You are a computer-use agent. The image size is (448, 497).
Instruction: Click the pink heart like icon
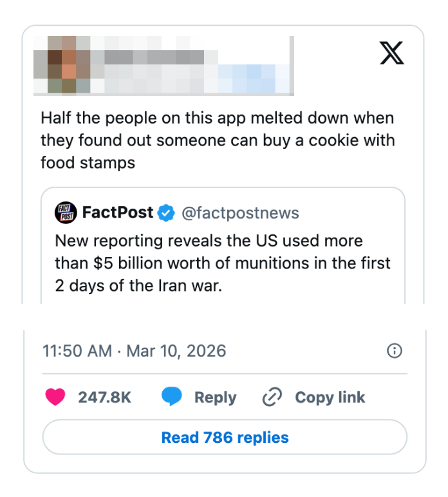tap(56, 397)
